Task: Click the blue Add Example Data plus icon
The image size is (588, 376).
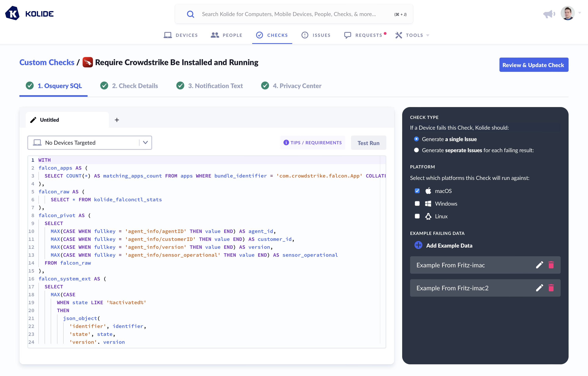Action: pyautogui.click(x=418, y=245)
